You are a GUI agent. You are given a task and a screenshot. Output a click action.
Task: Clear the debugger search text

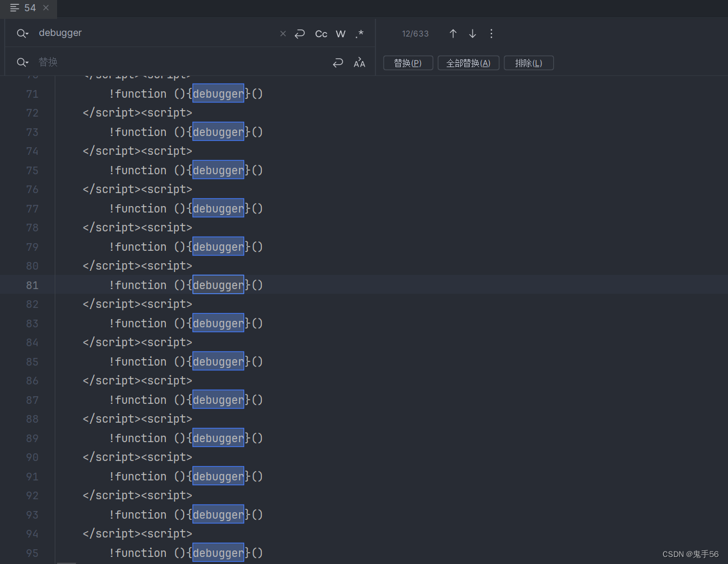(x=283, y=34)
